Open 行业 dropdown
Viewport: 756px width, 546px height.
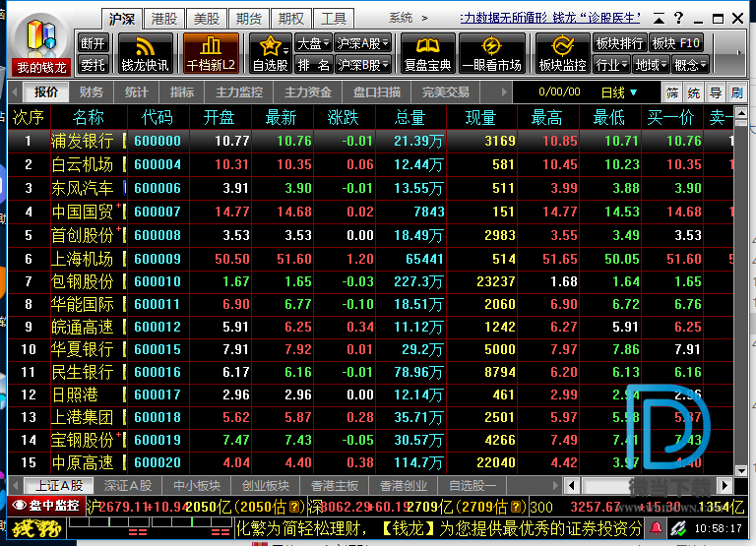(611, 65)
